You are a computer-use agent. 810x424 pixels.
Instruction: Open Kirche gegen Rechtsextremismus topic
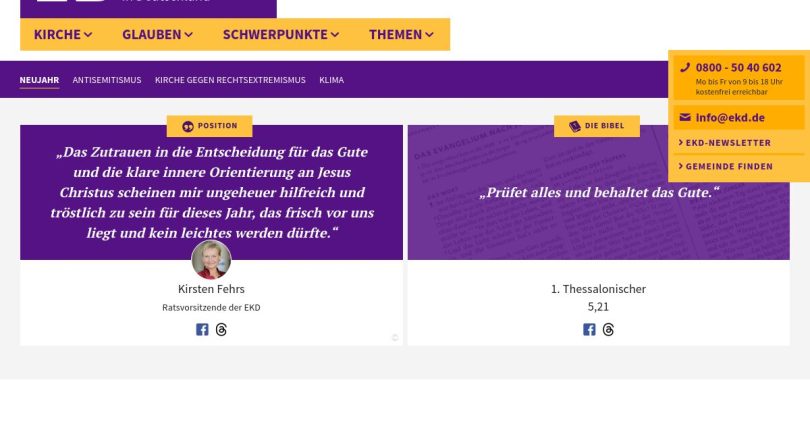pos(230,80)
